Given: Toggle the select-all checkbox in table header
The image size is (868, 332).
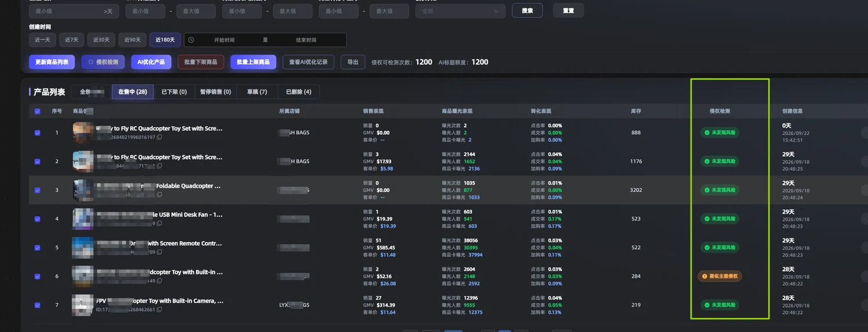Looking at the screenshot, I should click(38, 111).
